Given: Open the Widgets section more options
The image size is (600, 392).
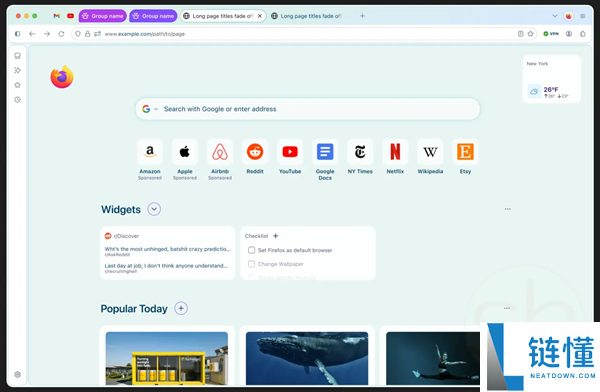Looking at the screenshot, I should [507, 209].
